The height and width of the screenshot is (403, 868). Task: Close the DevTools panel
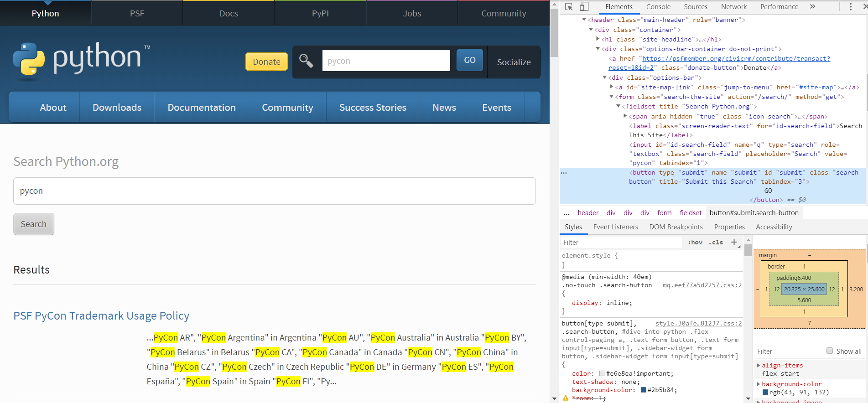coord(865,6)
